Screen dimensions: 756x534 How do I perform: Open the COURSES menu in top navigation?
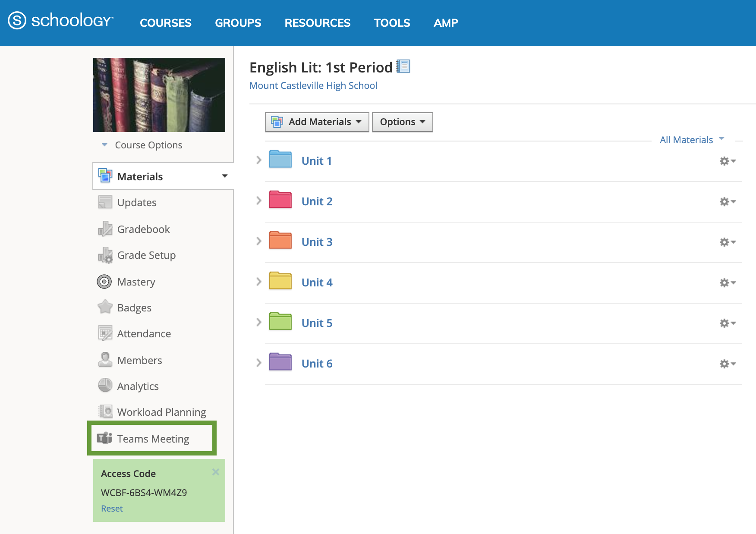(x=165, y=23)
